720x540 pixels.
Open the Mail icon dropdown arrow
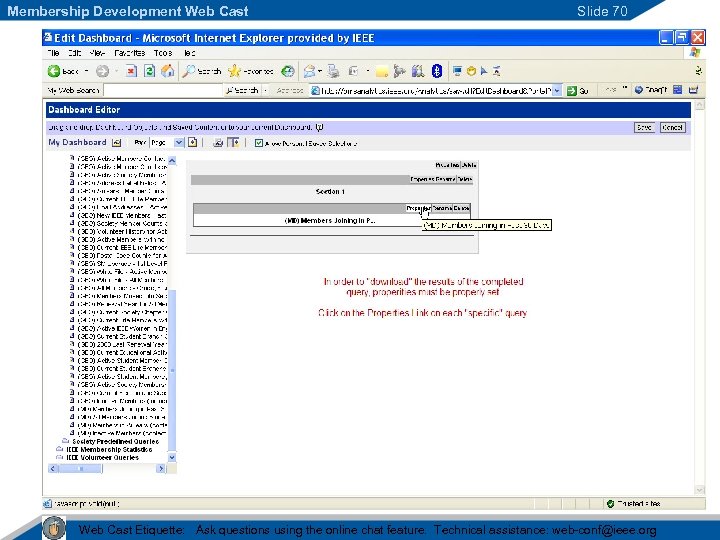[320, 71]
